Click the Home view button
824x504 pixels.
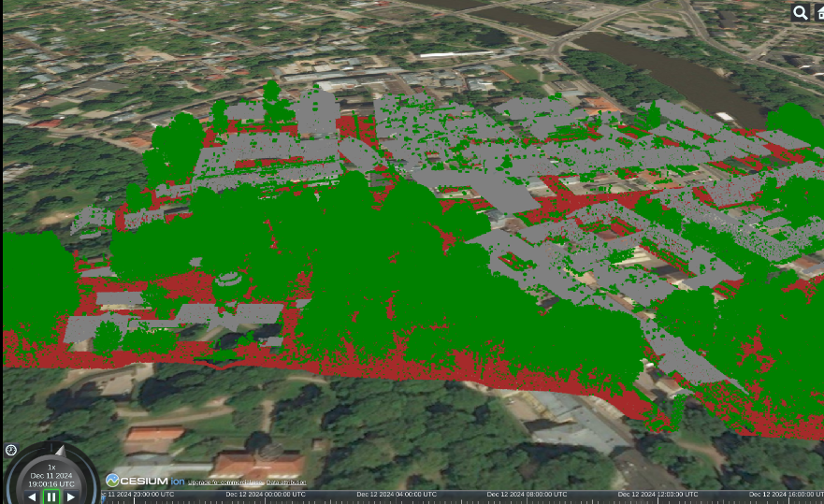[820, 12]
